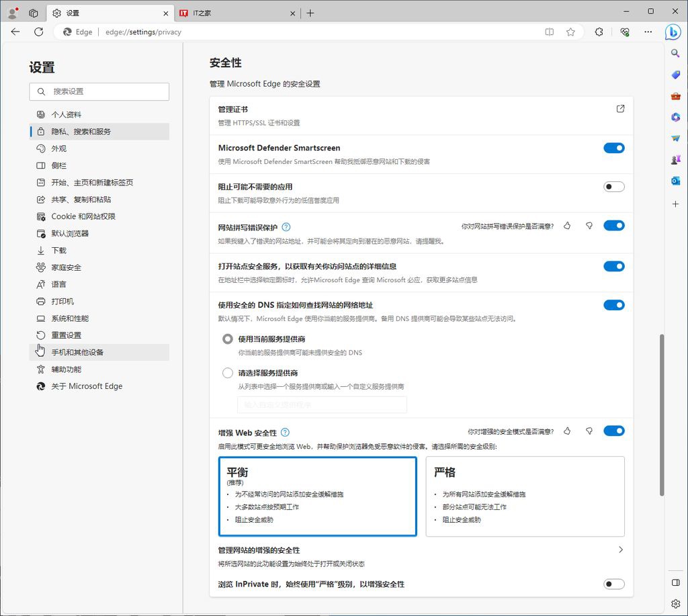Open the Extensions icon in the toolbar
Viewport: 688px width, 616px height.
click(598, 32)
